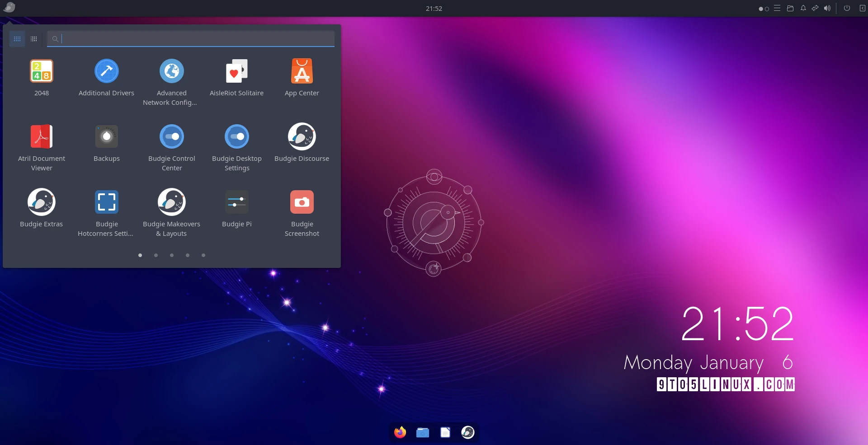Launch App Center
Viewport: 868px width, 445px height.
pyautogui.click(x=302, y=71)
